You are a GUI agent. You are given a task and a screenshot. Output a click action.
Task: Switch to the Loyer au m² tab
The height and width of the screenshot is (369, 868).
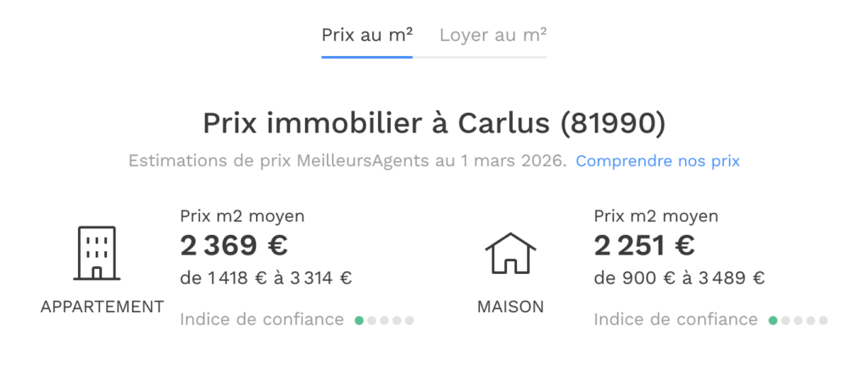pyautogui.click(x=492, y=35)
